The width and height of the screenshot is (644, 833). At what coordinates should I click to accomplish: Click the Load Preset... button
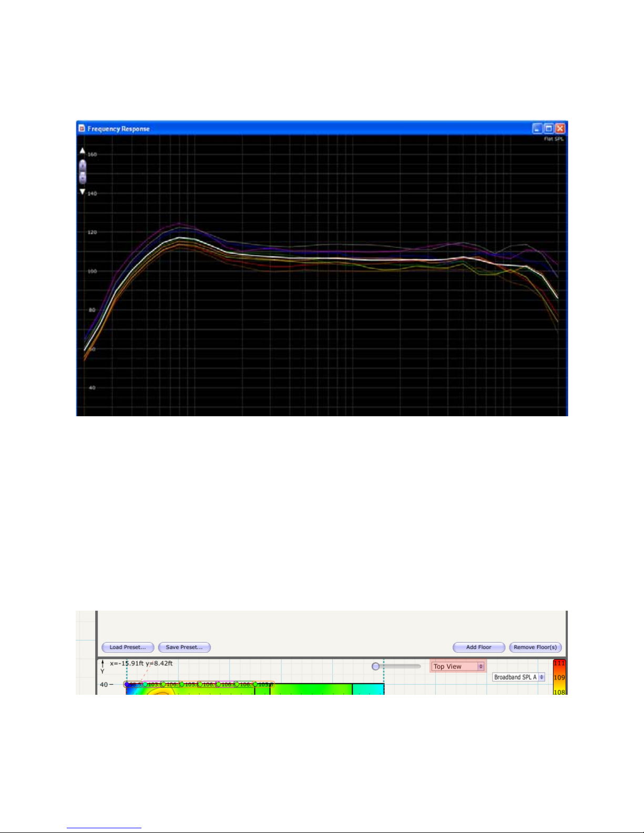click(128, 647)
